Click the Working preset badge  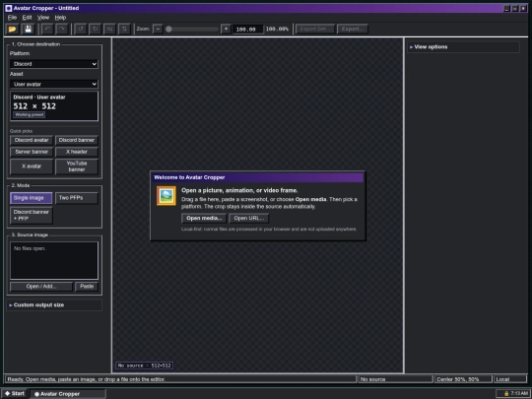point(30,114)
